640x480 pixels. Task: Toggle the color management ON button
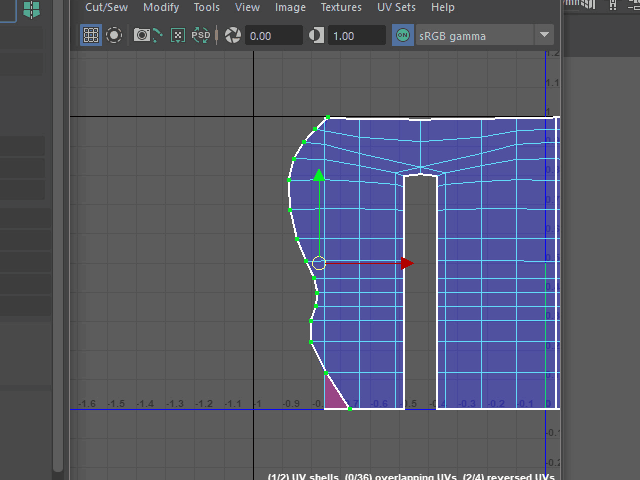(x=403, y=35)
